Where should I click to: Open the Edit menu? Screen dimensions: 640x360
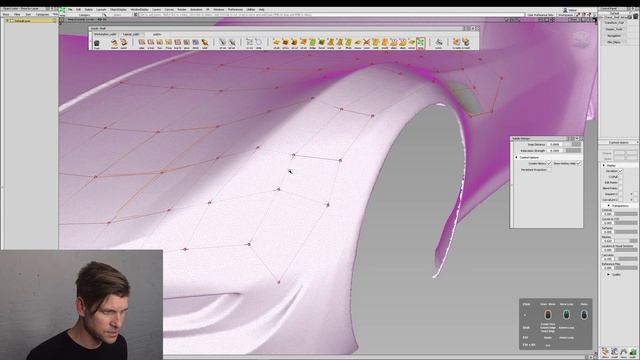[78, 9]
